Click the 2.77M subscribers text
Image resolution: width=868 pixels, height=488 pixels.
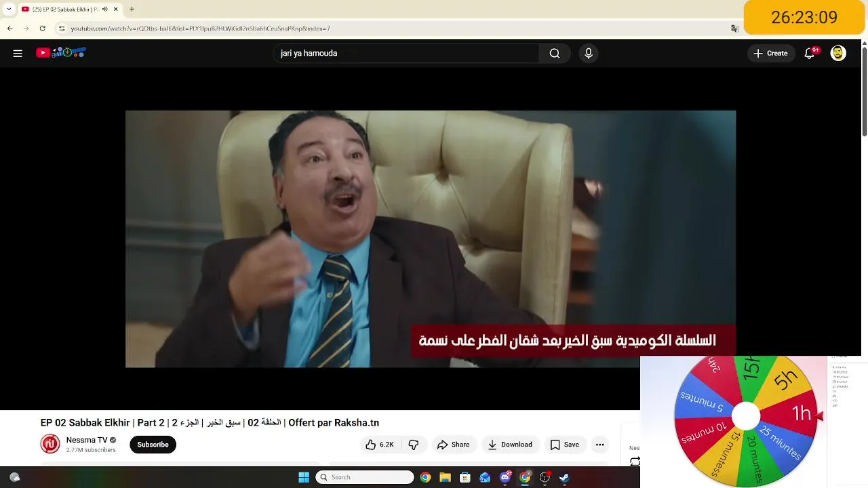pos(91,450)
